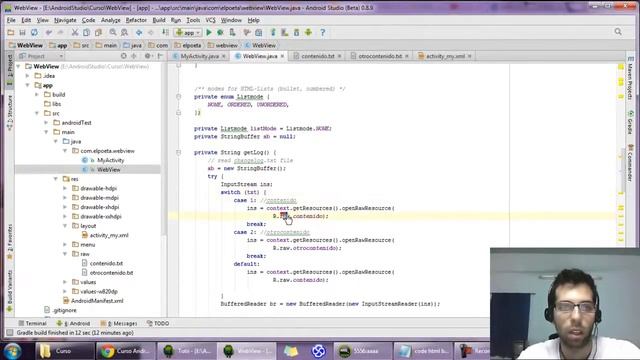The width and height of the screenshot is (640, 360).
Task: Click the SDK Manager android icon
Action: (x=296, y=32)
